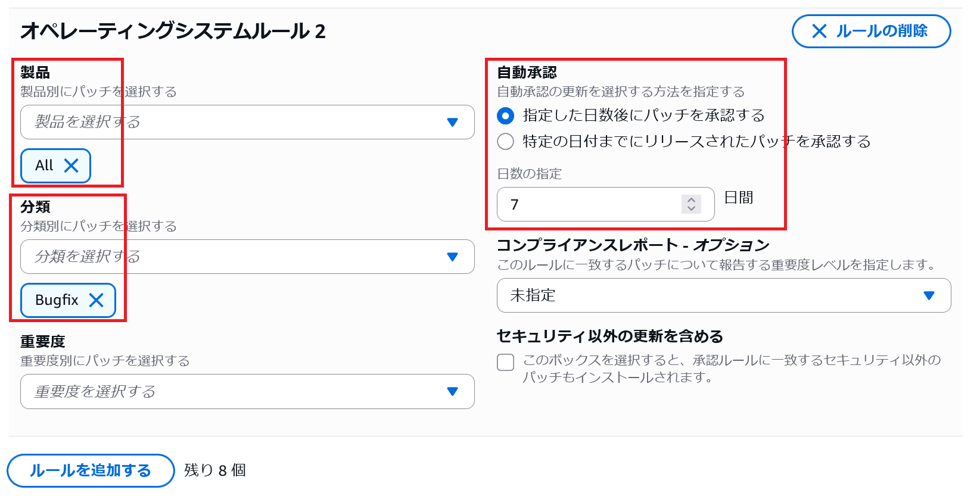The width and height of the screenshot is (980, 496).
Task: Select 特定の日付までにリリースされたパッチを承認する radio option
Action: tap(506, 142)
